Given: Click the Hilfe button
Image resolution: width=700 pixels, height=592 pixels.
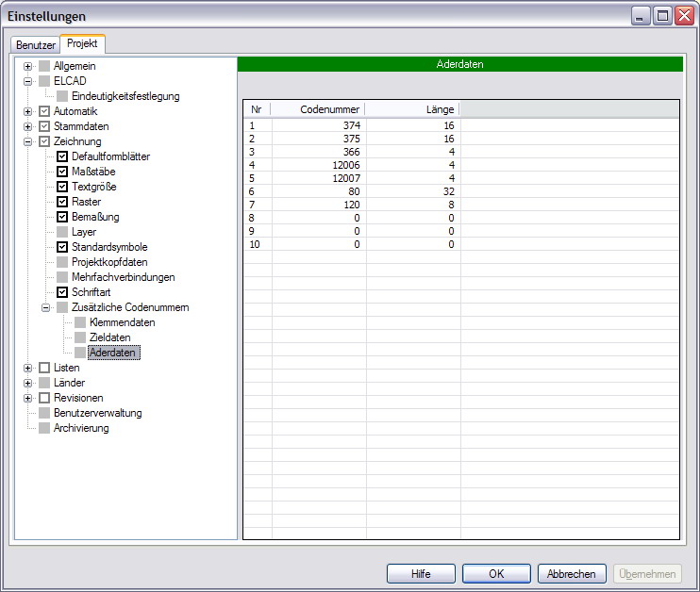Looking at the screenshot, I should pos(421,574).
